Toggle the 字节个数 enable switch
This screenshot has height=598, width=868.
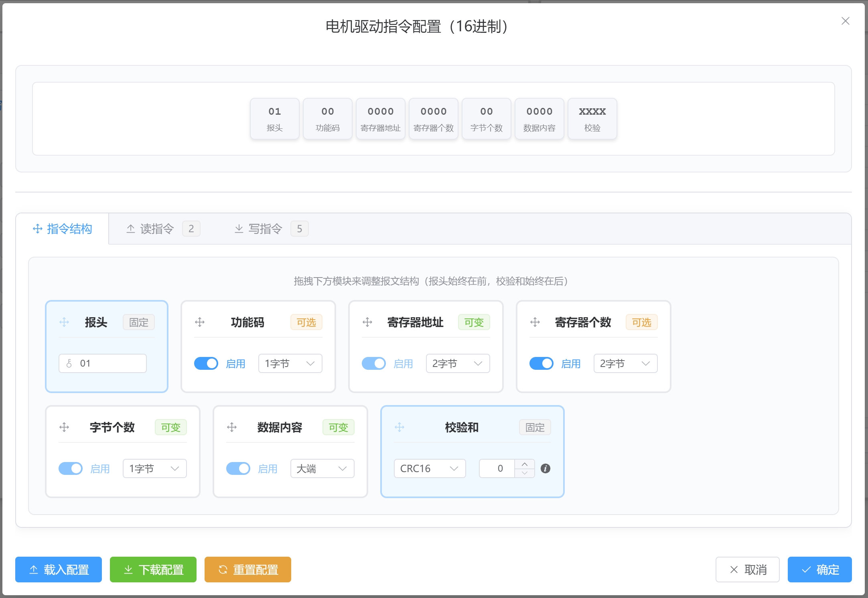(71, 468)
